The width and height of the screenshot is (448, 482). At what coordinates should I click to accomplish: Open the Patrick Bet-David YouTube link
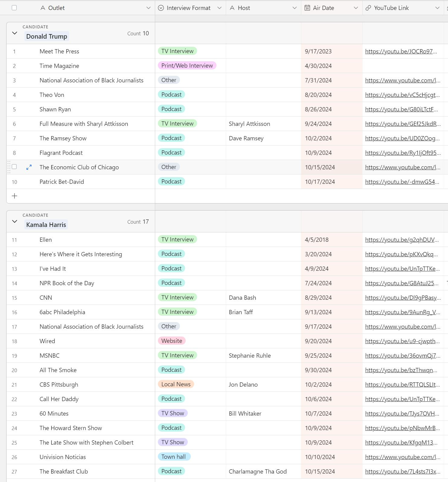tap(402, 182)
